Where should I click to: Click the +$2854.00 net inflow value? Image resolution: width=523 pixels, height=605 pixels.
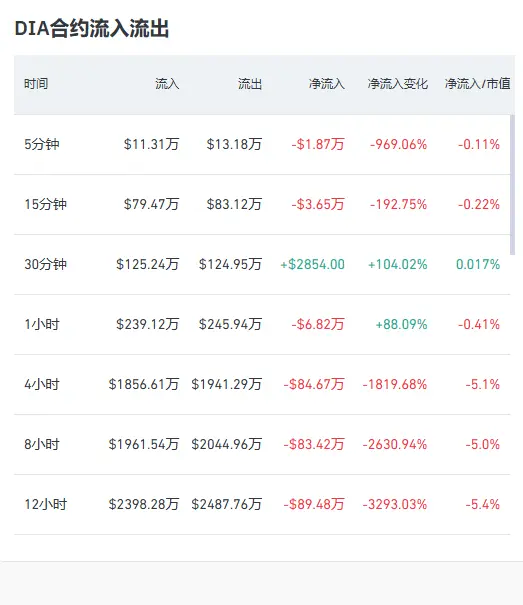[x=312, y=264]
